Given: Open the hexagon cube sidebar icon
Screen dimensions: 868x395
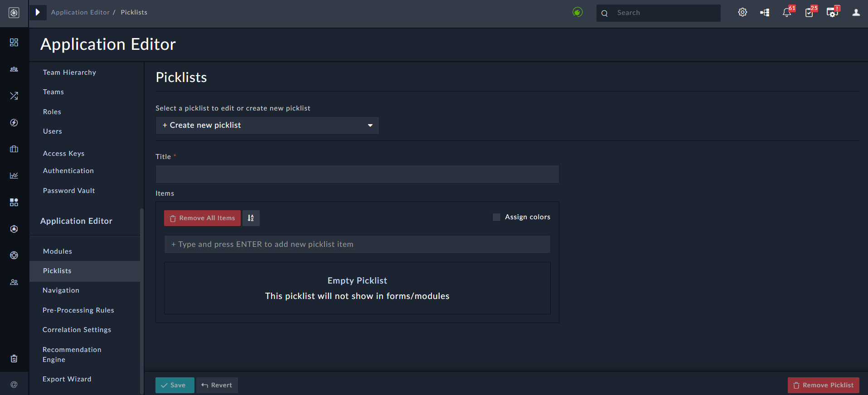Looking at the screenshot, I should (14, 229).
